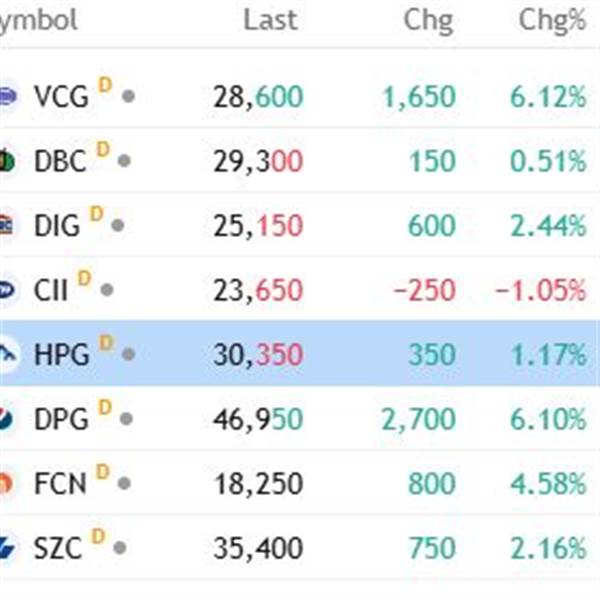Click the VCG company logo icon
The width and height of the screenshot is (600, 600).
[x=6, y=97]
